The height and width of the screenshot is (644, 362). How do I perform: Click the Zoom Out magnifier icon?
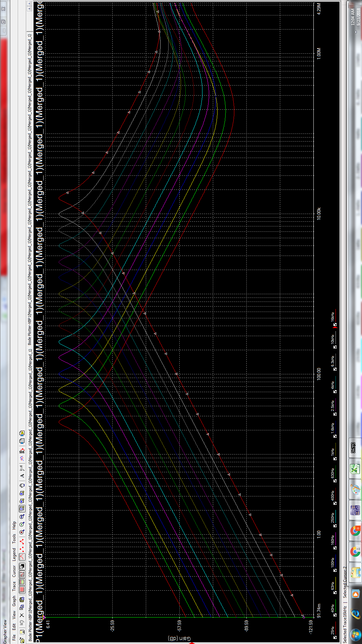[22, 524]
